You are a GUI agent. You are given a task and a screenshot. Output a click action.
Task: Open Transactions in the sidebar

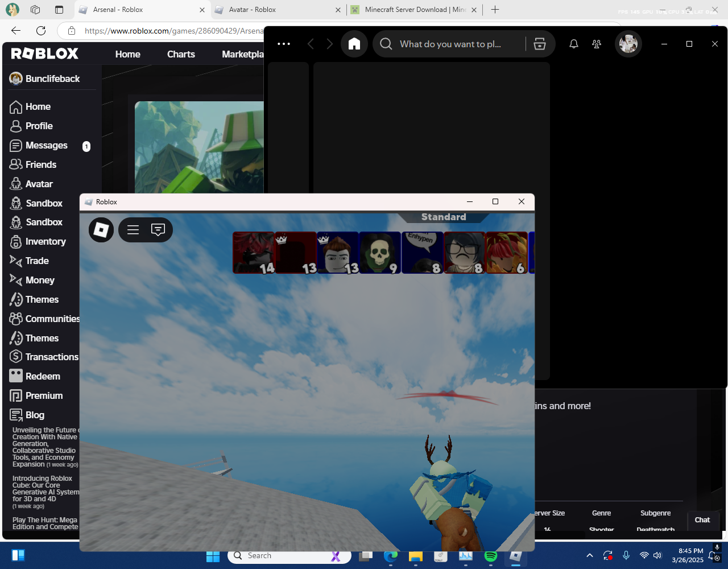pos(44,357)
